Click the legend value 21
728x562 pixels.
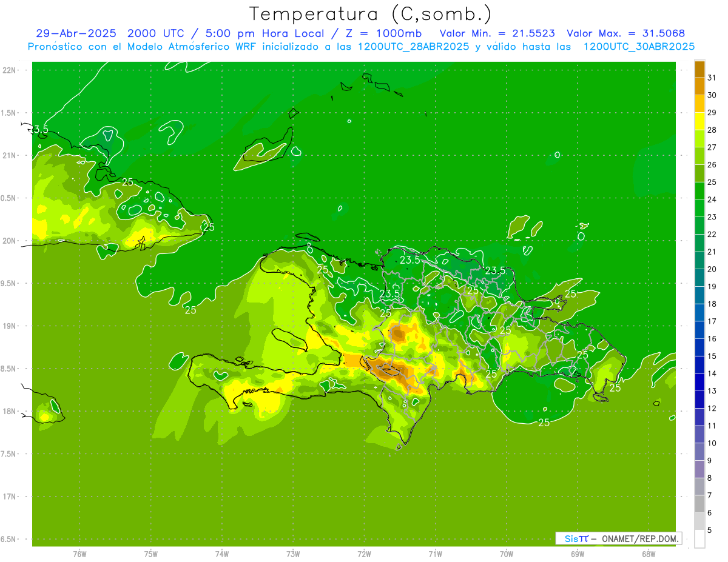tap(712, 252)
